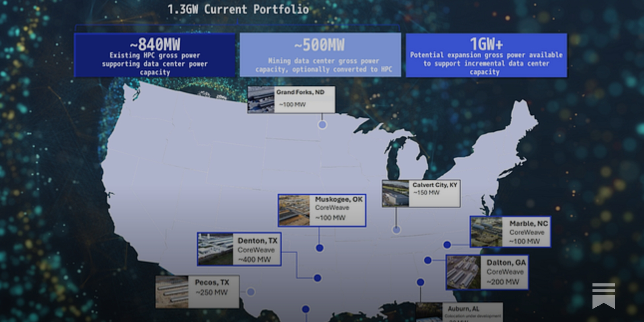Open the Pecos, TX site thumbnail
Viewport: 644px width, 322px height.
tap(172, 292)
